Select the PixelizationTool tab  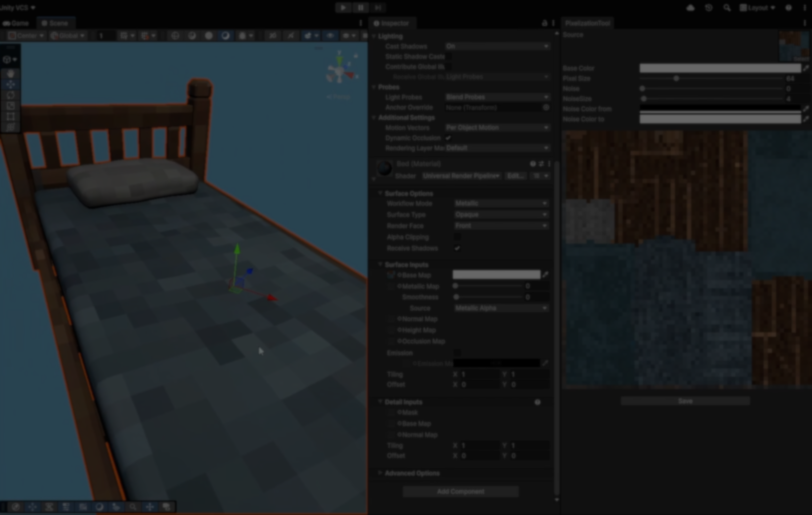pyautogui.click(x=587, y=23)
